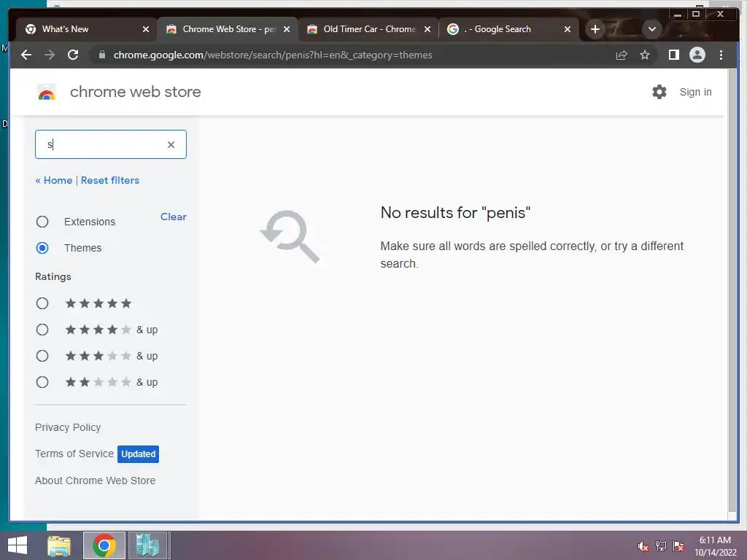Image resolution: width=747 pixels, height=560 pixels.
Task: Open the Server Manager taskbar icon
Action: (147, 545)
